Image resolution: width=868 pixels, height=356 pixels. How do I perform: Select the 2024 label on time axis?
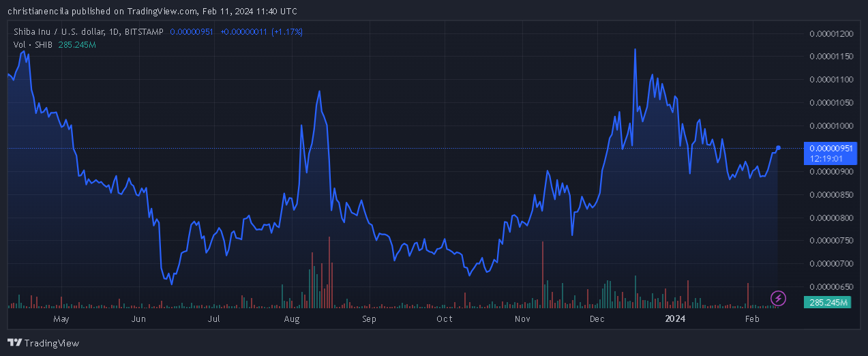click(675, 318)
